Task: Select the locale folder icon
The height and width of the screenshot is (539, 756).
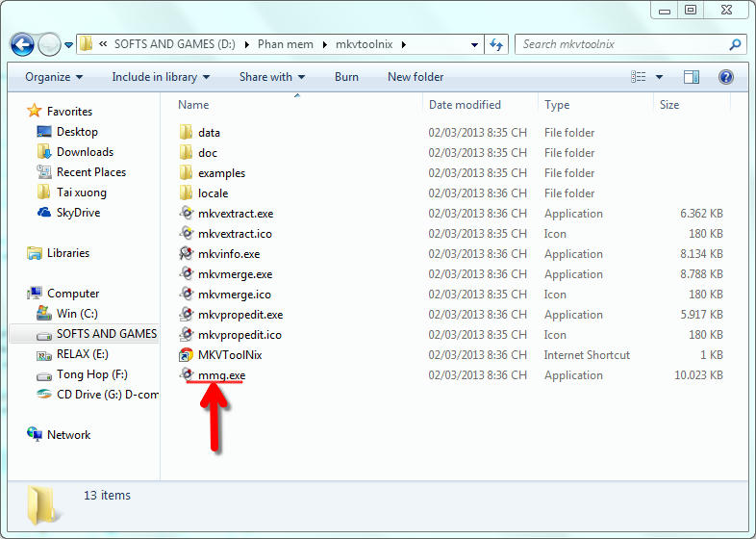Action: tap(186, 193)
